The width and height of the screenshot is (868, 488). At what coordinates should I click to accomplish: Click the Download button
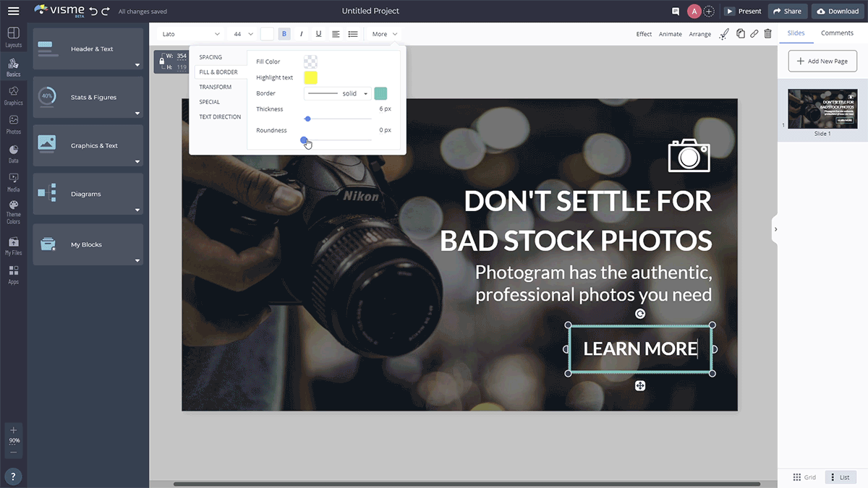(x=837, y=11)
